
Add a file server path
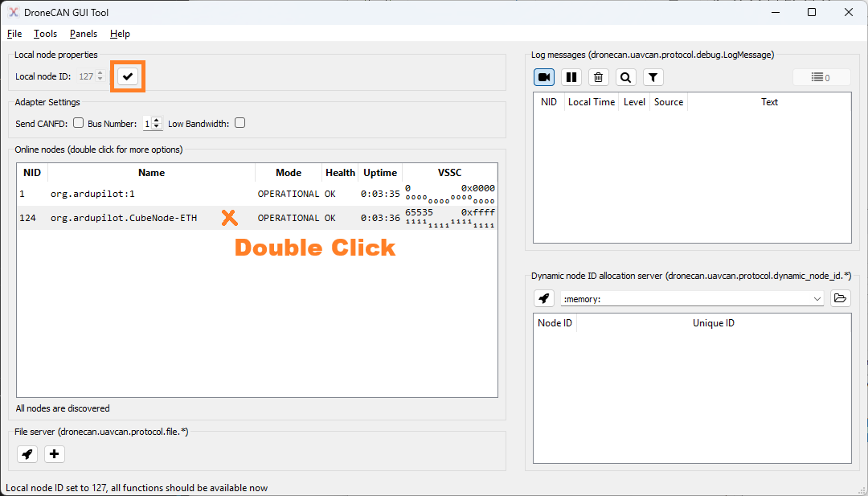click(x=55, y=454)
